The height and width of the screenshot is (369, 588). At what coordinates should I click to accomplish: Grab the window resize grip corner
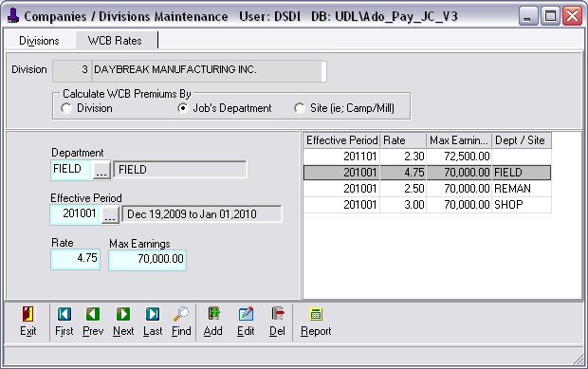[579, 360]
